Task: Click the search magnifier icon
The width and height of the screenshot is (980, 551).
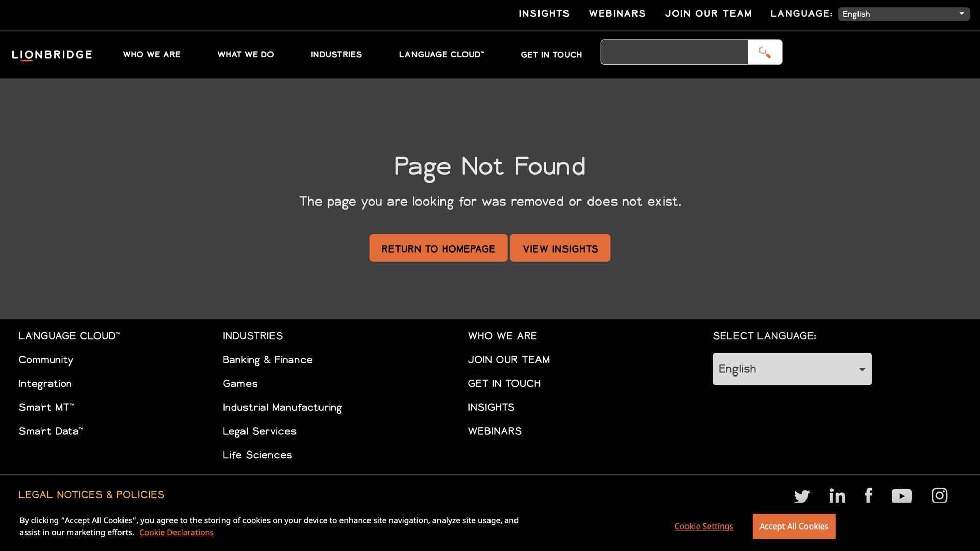Action: [765, 53]
